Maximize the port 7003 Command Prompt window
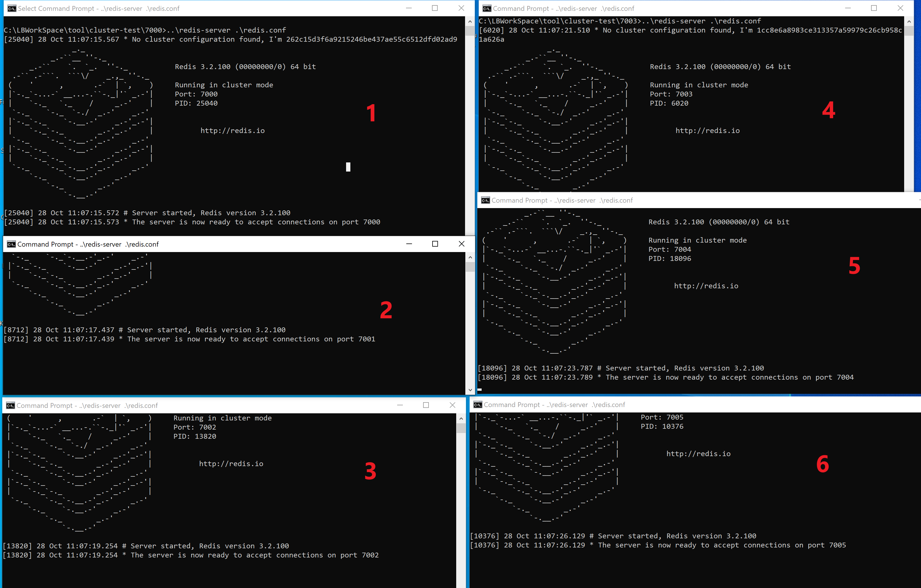The image size is (921, 588). click(874, 8)
